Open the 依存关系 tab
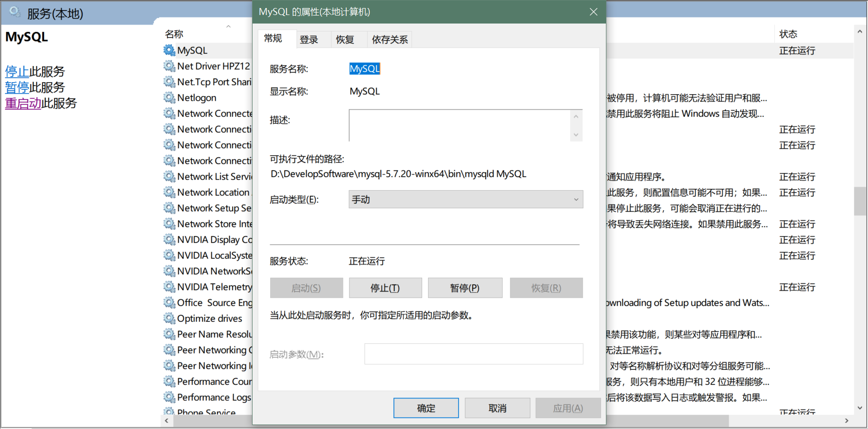Viewport: 868px width, 429px height. click(389, 40)
